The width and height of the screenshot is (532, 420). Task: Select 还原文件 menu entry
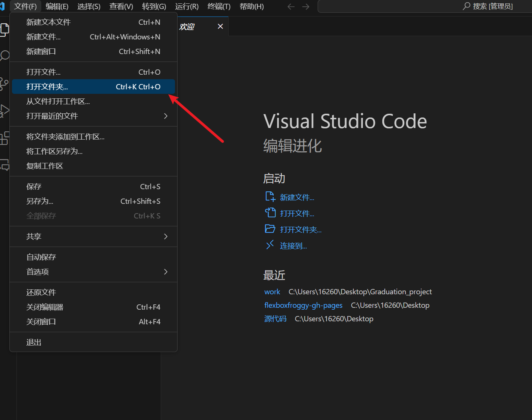tap(93, 292)
